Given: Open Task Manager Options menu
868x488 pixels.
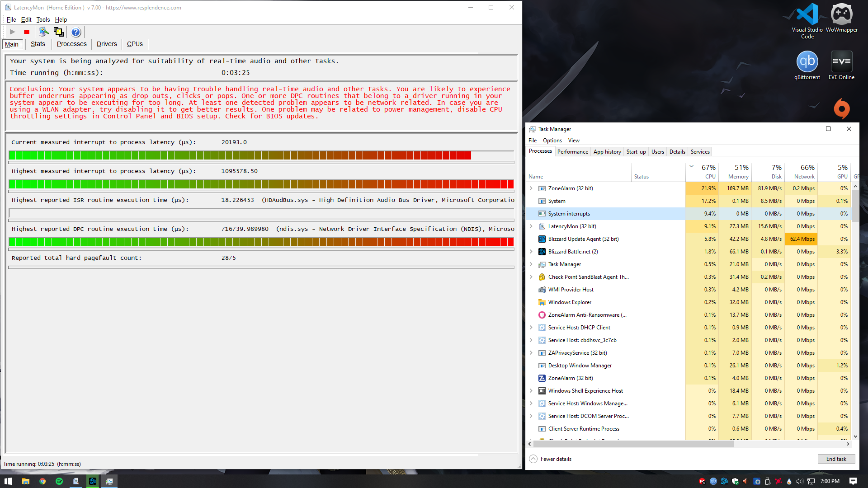Looking at the screenshot, I should point(552,141).
